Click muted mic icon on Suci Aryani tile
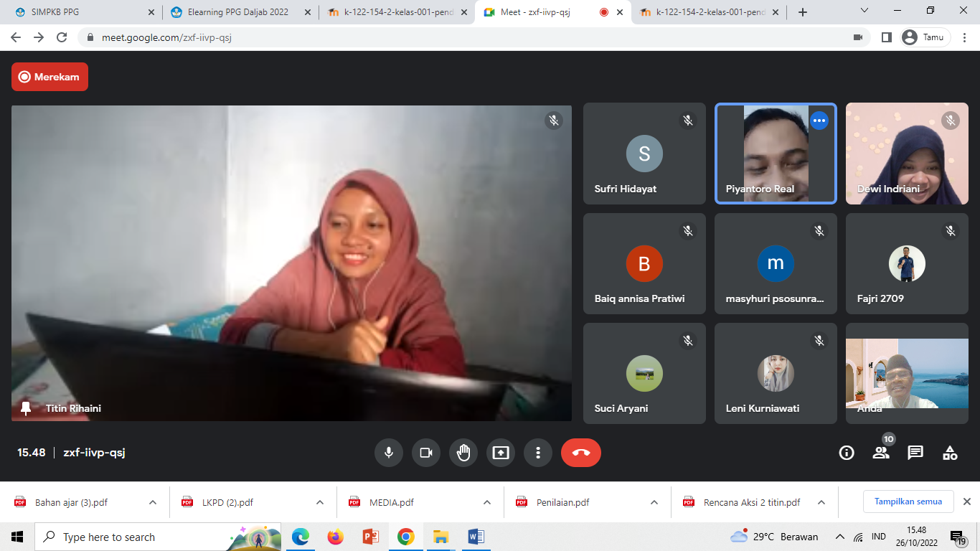Screen dimensions: 980x551 [688, 340]
